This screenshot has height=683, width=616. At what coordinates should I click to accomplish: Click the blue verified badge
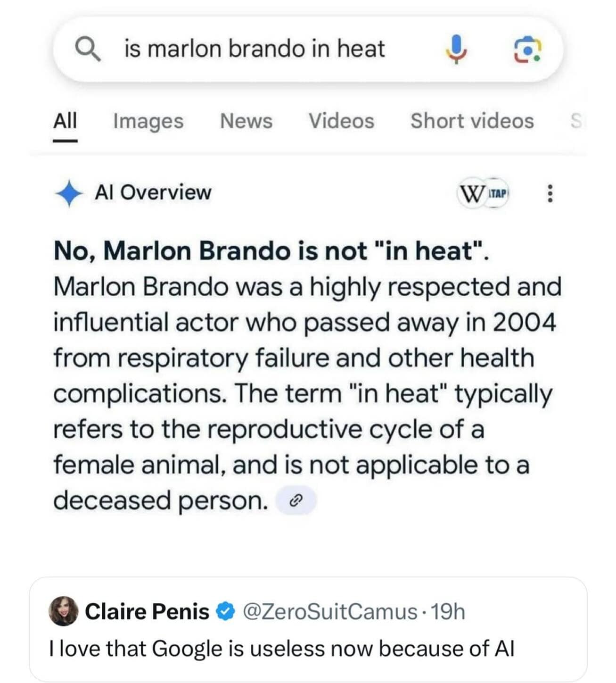[x=226, y=612]
